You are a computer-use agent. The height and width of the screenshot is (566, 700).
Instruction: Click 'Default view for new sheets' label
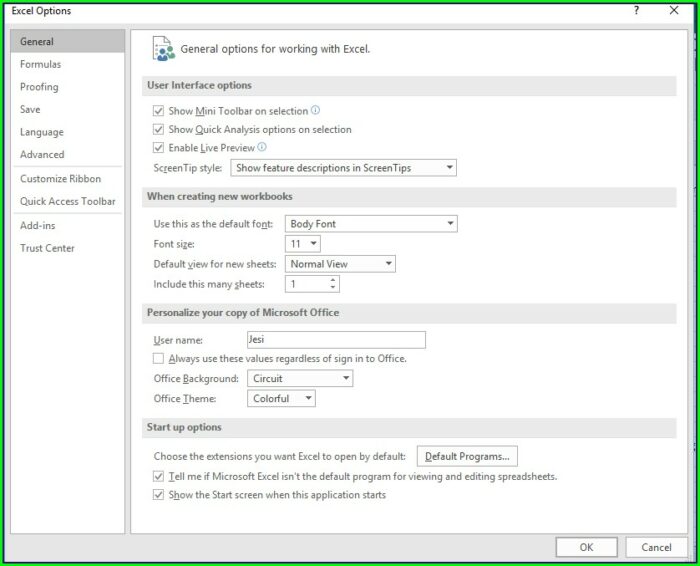coord(215,264)
